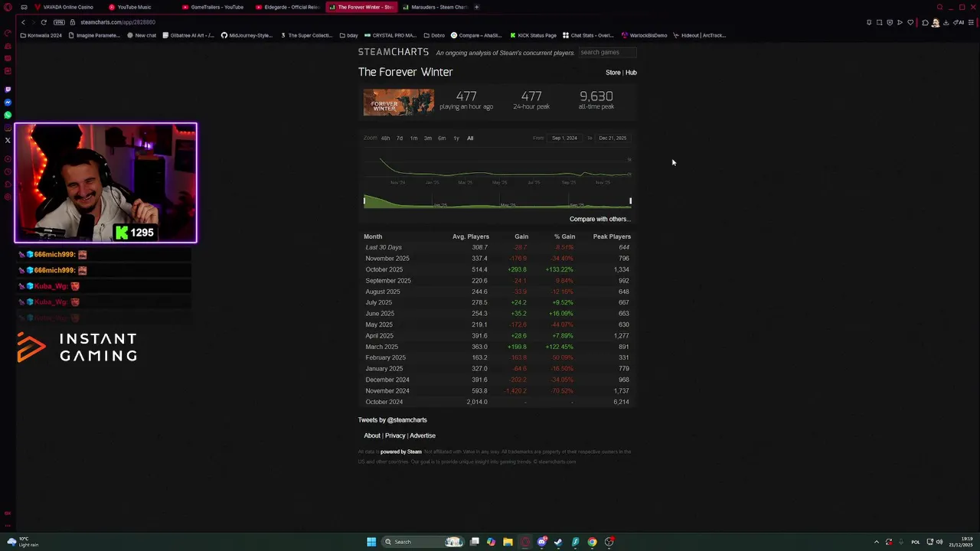Open Messenger in Opera sidebar
980x551 pixels.
[8, 103]
